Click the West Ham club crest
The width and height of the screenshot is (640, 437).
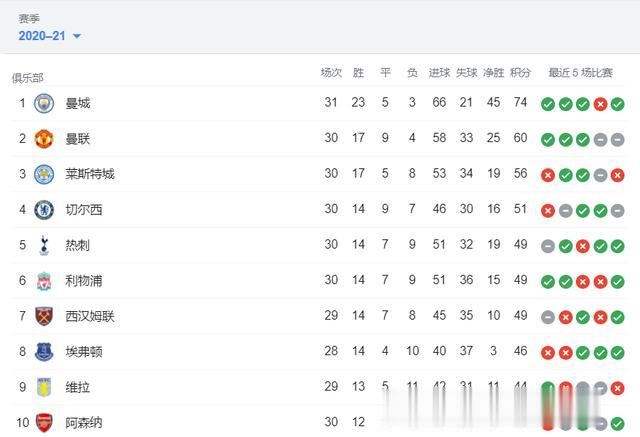coord(44,316)
